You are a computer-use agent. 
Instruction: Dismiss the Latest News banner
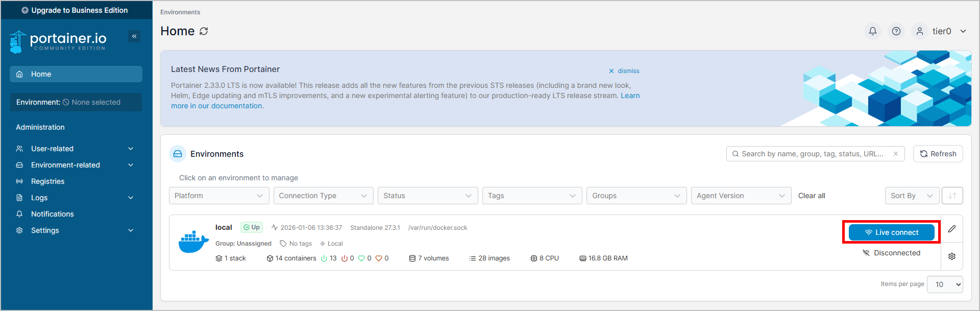tap(624, 71)
